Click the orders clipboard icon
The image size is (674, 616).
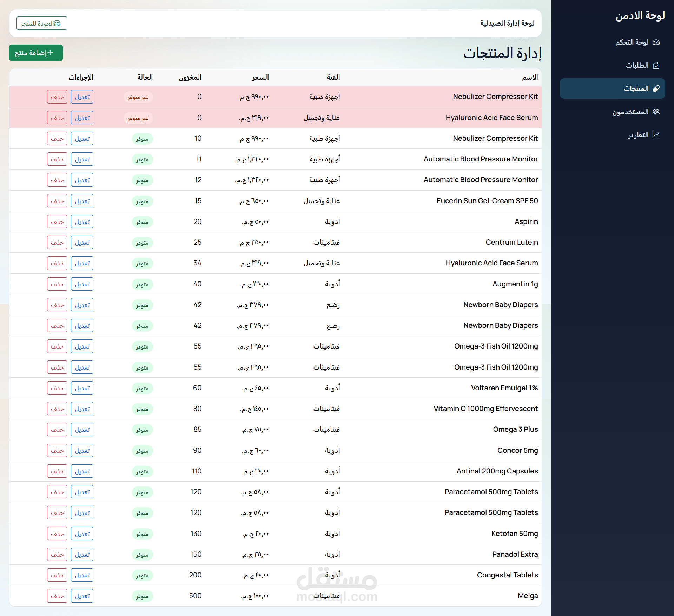tap(656, 65)
